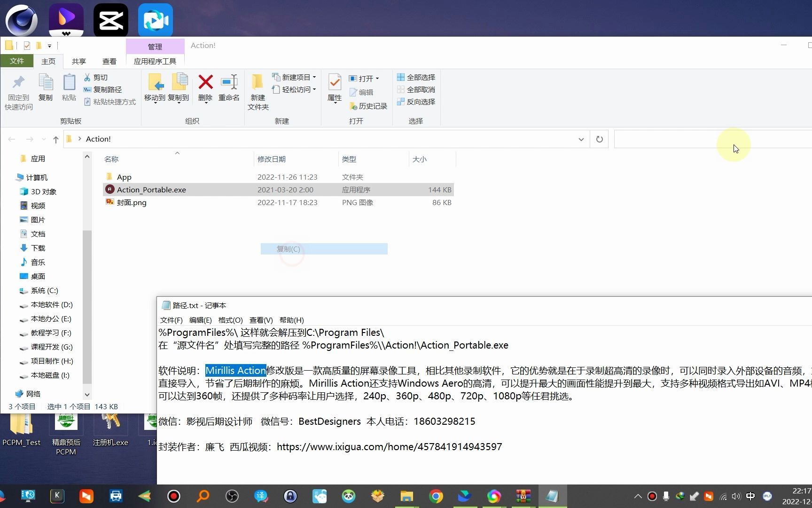Viewport: 812px width, 508px height.
Task: Show hidden system tray icons
Action: pos(638,496)
